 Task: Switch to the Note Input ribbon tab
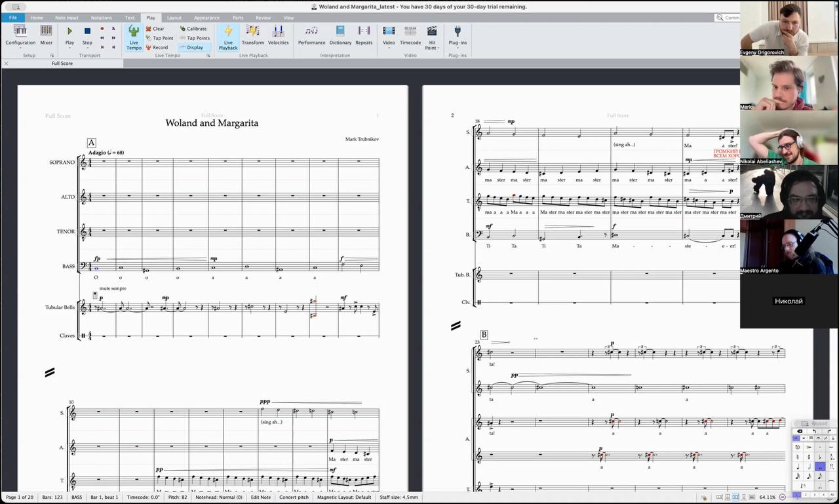pos(66,18)
